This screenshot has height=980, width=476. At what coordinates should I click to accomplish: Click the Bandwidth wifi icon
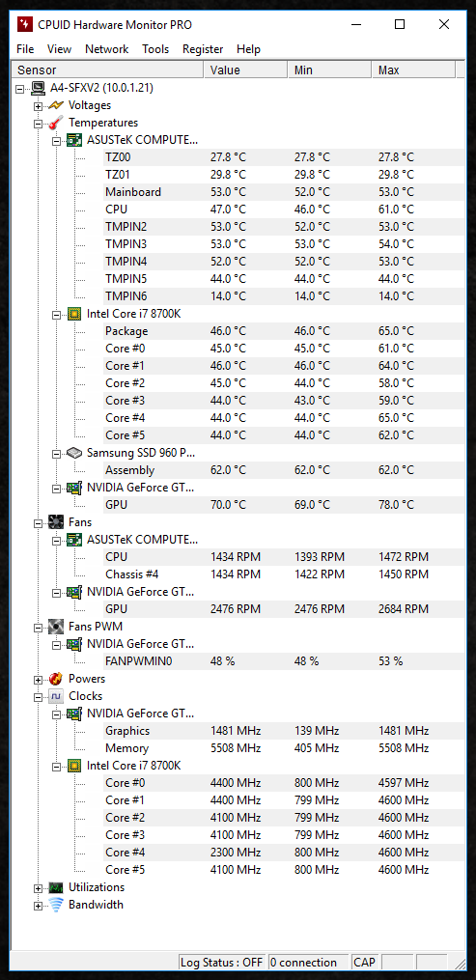[x=57, y=905]
